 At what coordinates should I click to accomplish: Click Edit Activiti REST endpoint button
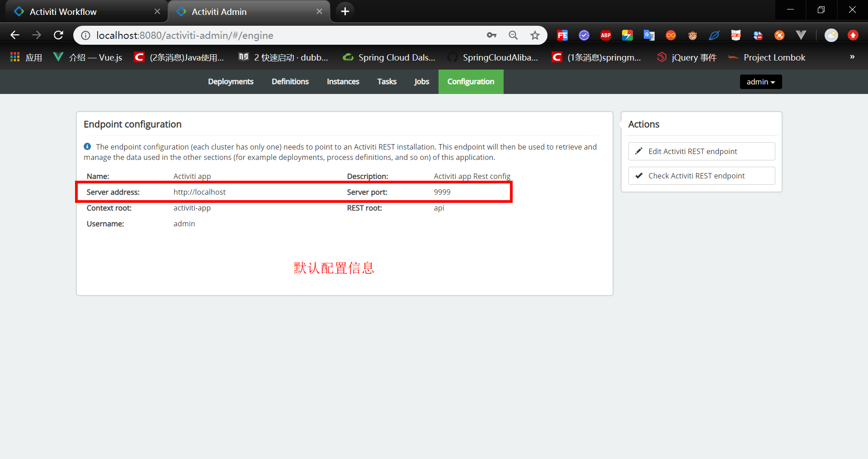[702, 151]
